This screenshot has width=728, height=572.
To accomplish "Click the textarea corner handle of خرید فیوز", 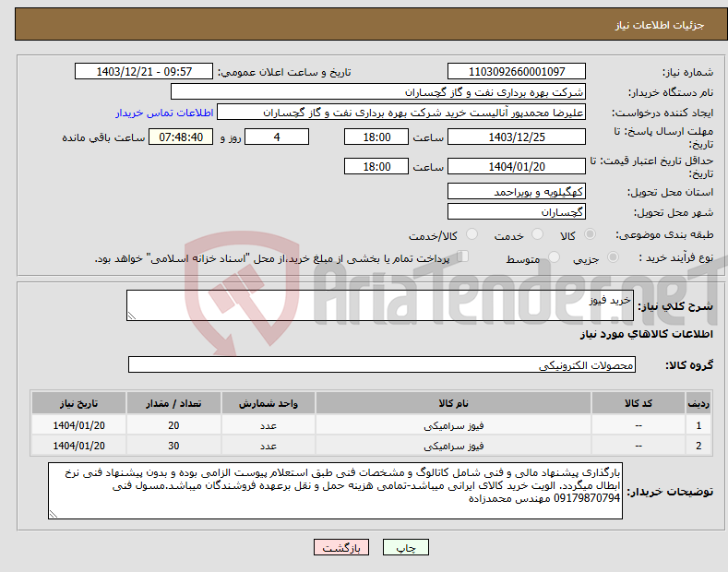I will [x=132, y=316].
